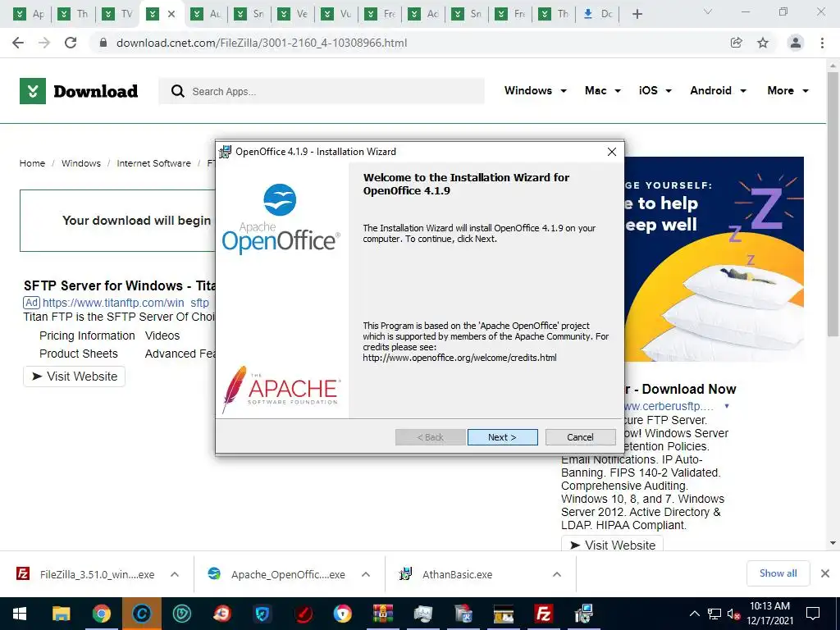Image resolution: width=840 pixels, height=630 pixels.
Task: Open the tab search dropdown chevron
Action: tap(708, 11)
